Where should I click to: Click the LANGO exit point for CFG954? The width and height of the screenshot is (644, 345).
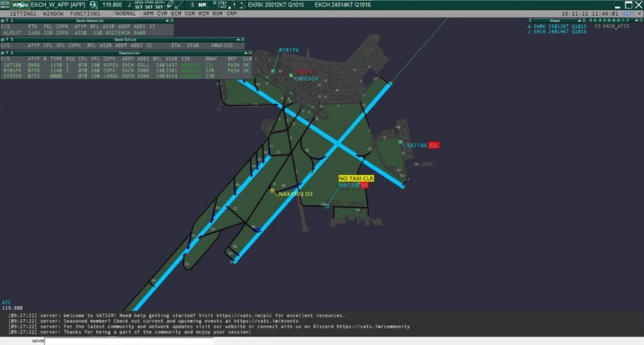(x=111, y=76)
